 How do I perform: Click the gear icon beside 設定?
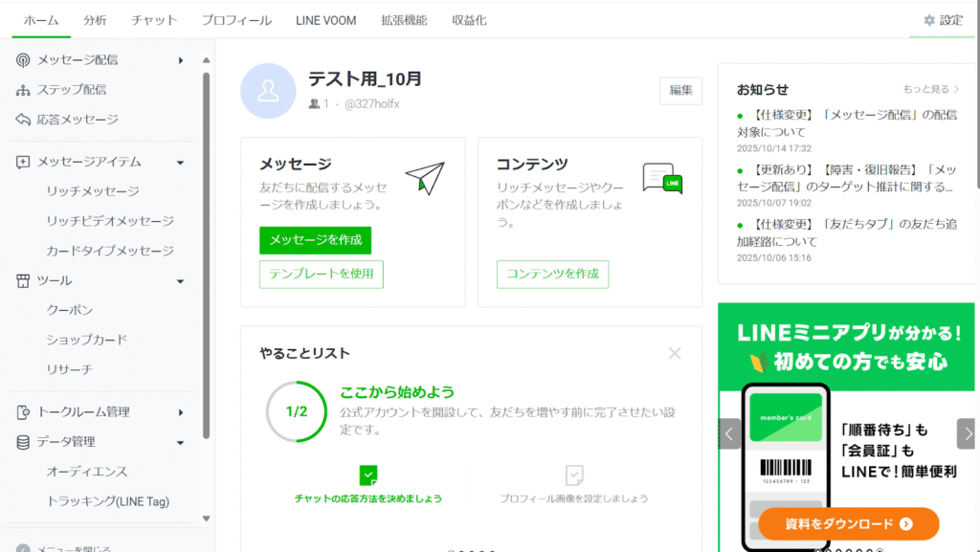click(x=928, y=20)
